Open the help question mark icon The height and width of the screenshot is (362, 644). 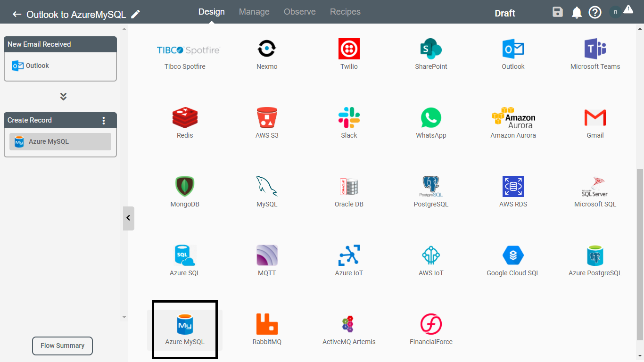pyautogui.click(x=595, y=13)
